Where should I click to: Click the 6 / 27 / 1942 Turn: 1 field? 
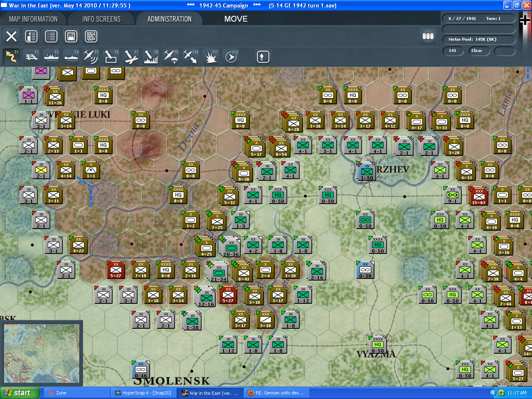click(x=478, y=18)
